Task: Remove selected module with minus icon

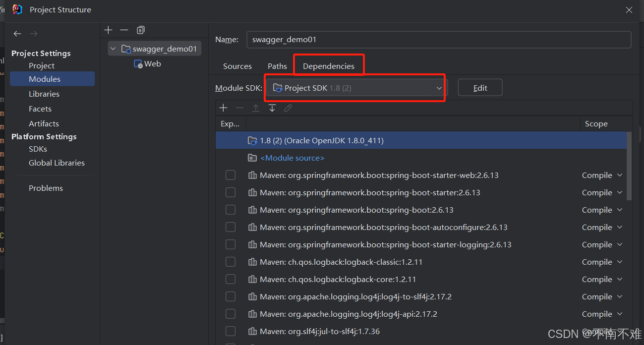Action: [x=124, y=30]
